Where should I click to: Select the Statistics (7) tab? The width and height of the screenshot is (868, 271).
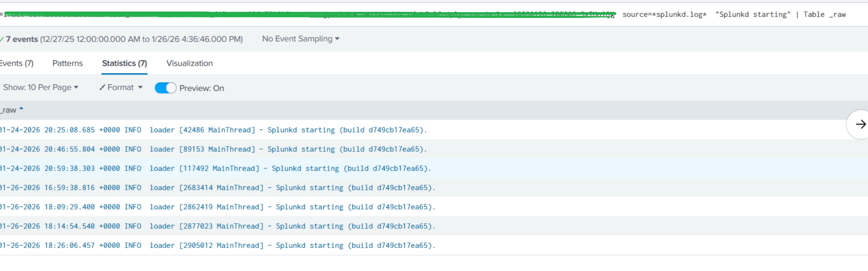[124, 64]
